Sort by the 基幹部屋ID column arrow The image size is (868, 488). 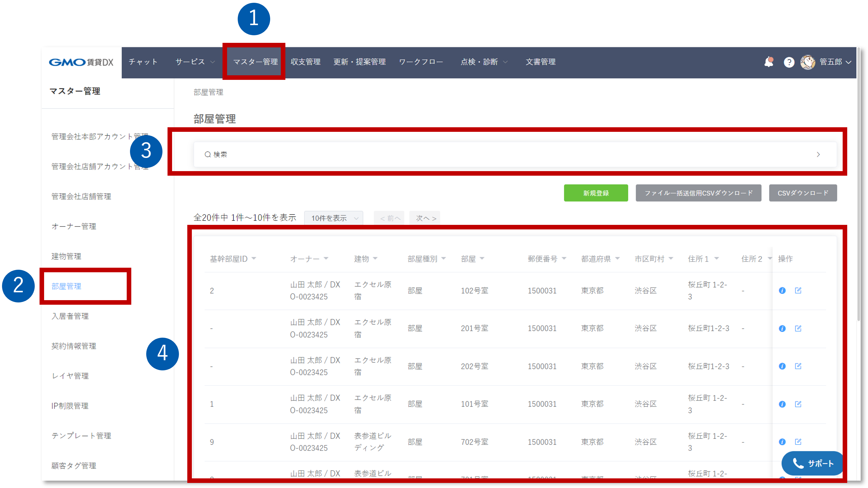coord(254,259)
